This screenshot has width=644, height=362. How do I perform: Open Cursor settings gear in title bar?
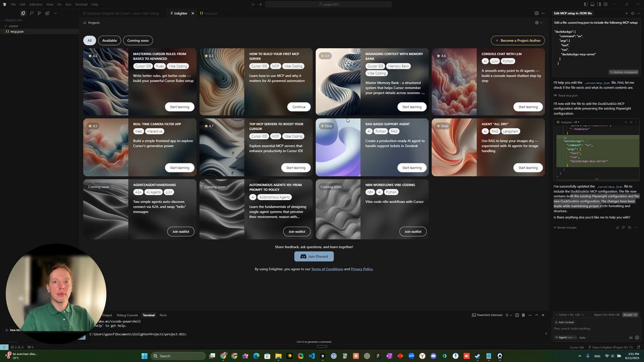604,4
